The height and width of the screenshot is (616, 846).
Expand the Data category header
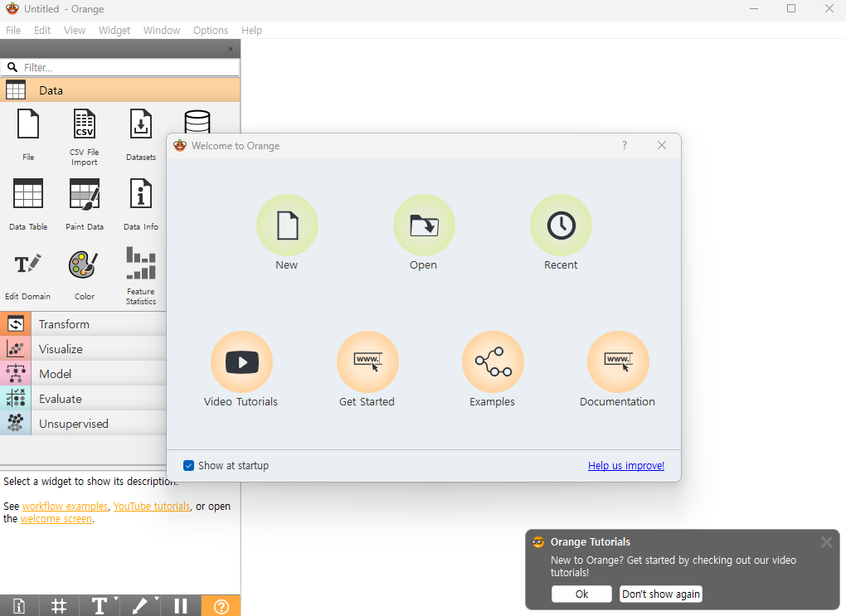pyautogui.click(x=119, y=90)
